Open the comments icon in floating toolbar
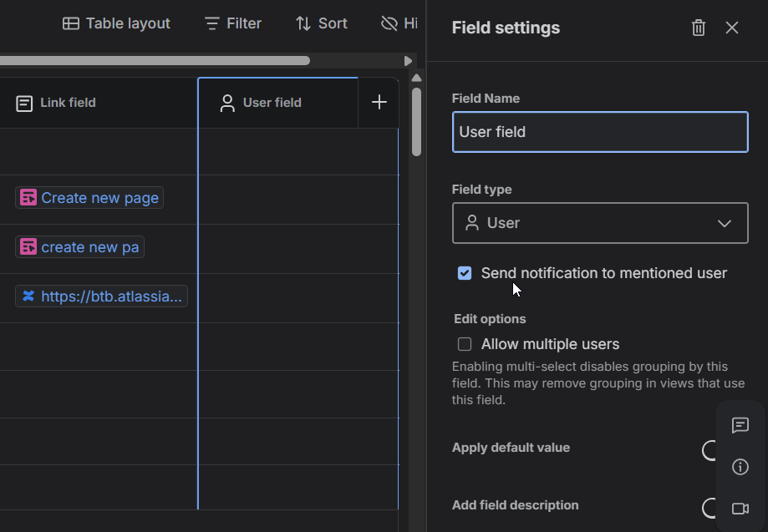Screen dimensions: 768x532 tap(740, 425)
